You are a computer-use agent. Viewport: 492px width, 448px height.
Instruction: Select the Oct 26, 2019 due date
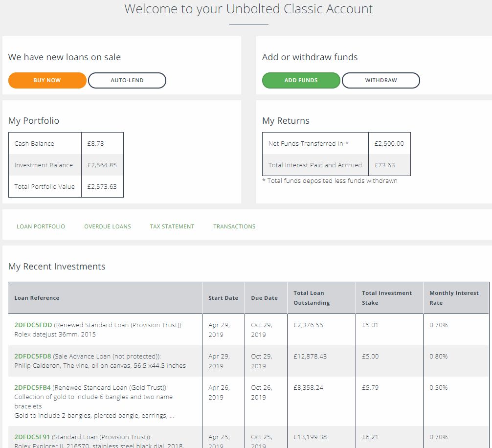pos(262,392)
